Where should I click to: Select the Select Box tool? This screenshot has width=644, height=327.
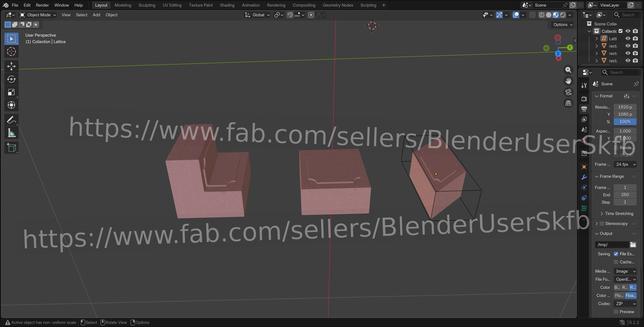click(x=11, y=39)
